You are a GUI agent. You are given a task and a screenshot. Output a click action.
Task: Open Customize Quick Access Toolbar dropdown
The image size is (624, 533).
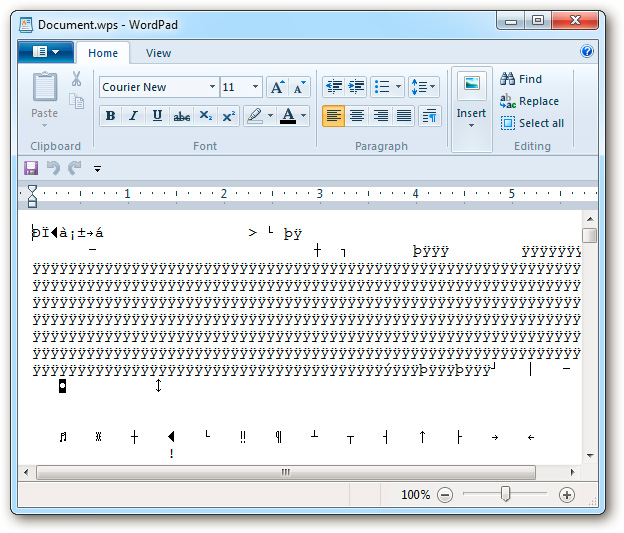click(97, 169)
